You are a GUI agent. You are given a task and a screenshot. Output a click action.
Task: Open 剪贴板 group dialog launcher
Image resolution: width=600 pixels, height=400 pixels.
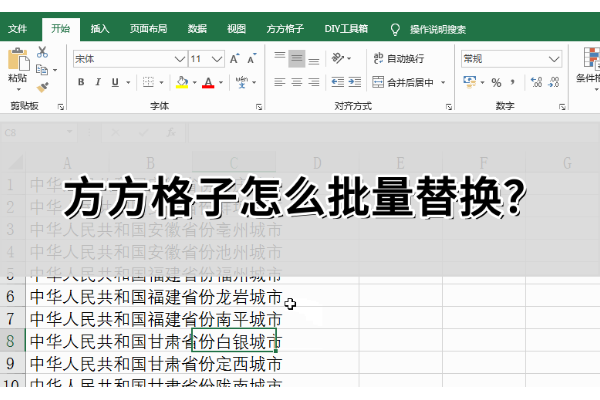61,107
